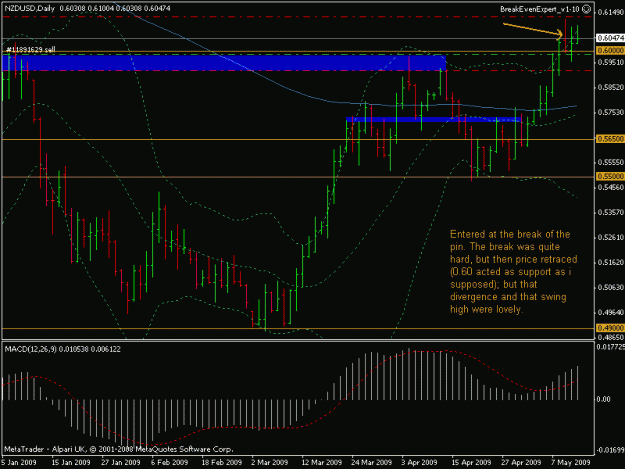625x469 pixels.
Task: Click the 3 Apr 2009 date label
Action: click(419, 462)
